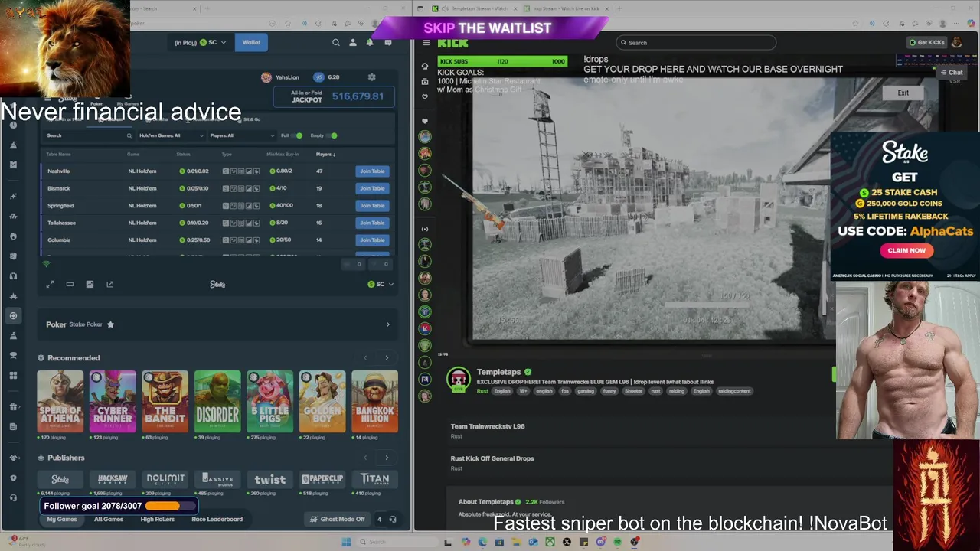Toggle the Full tables switch
This screenshot has height=551, width=980.
point(296,135)
